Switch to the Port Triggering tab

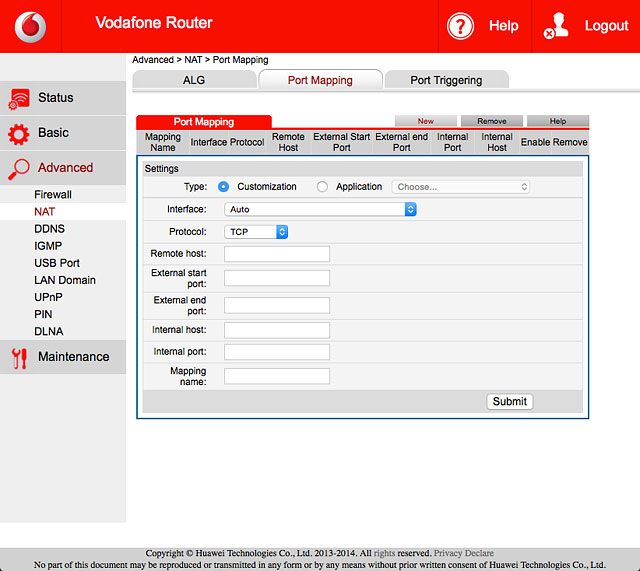click(446, 80)
